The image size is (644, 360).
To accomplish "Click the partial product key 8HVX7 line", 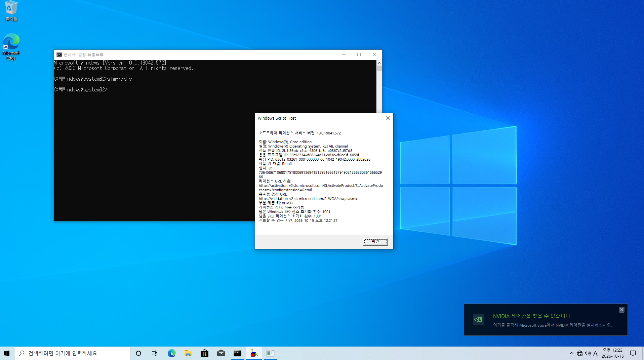I will click(x=276, y=203).
